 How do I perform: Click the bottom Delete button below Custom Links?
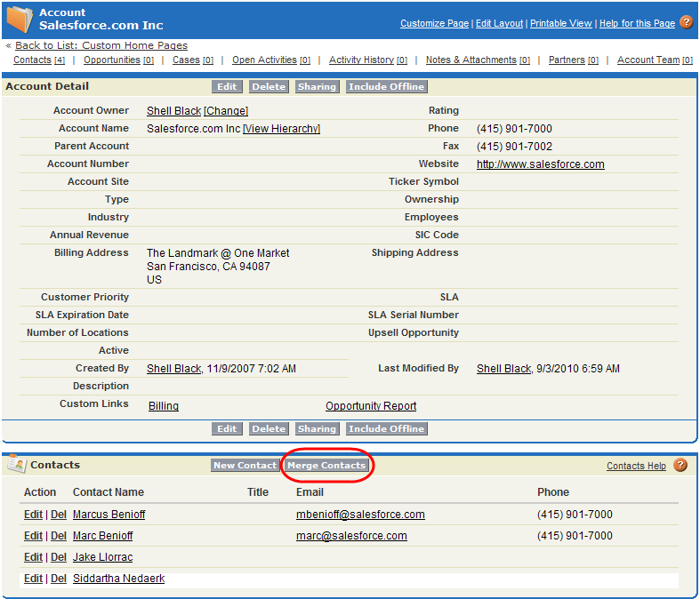click(x=269, y=428)
